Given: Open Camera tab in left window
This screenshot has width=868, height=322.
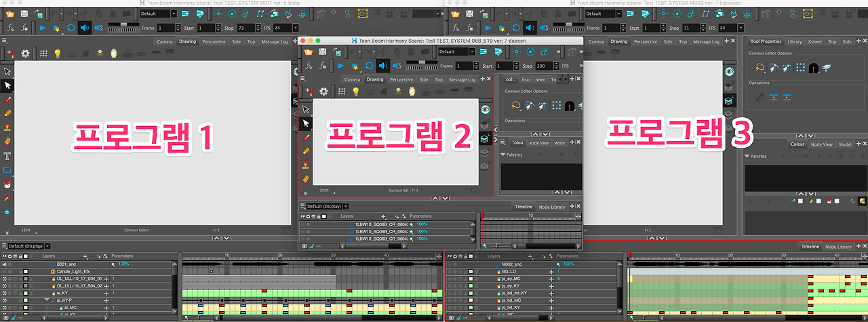Looking at the screenshot, I should 165,41.
